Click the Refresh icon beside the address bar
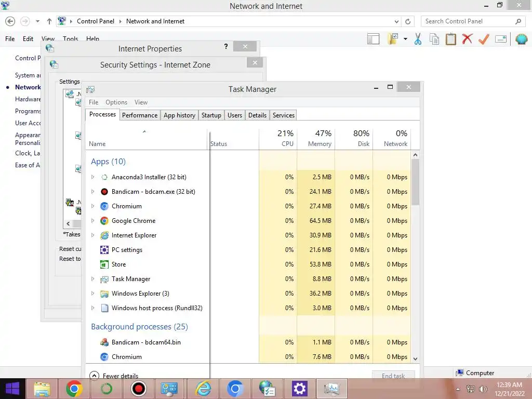 point(408,21)
